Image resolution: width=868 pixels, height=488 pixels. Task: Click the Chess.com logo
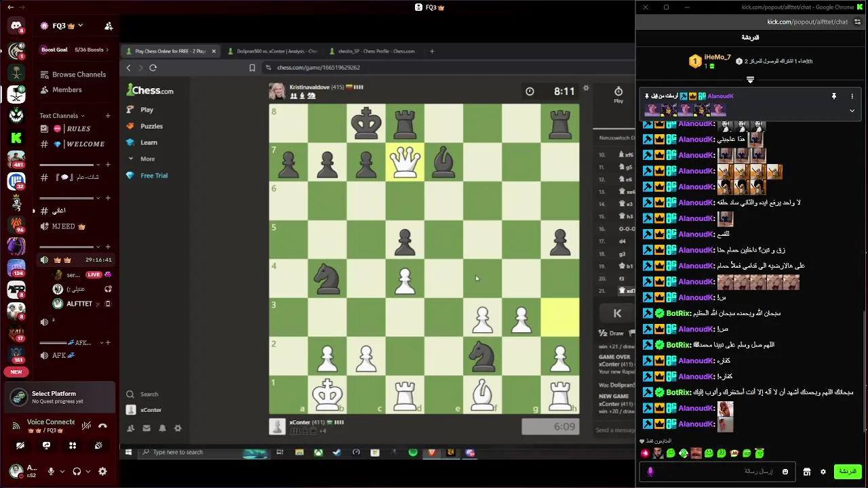pyautogui.click(x=150, y=90)
